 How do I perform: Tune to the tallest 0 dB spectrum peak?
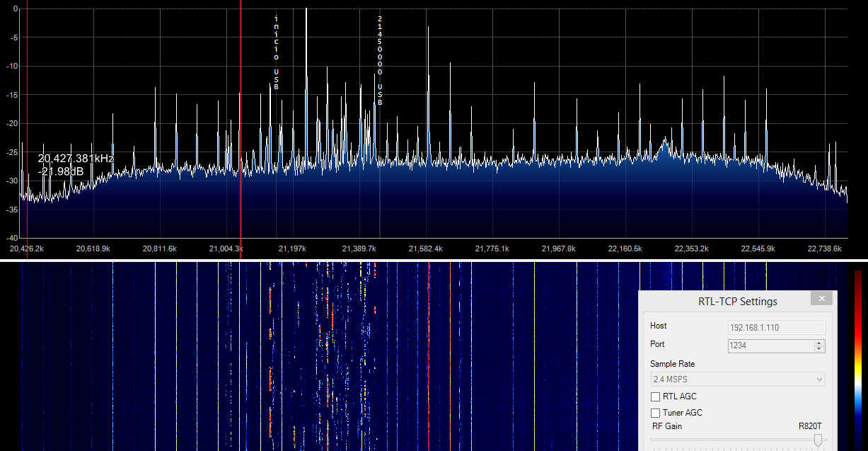[x=306, y=11]
